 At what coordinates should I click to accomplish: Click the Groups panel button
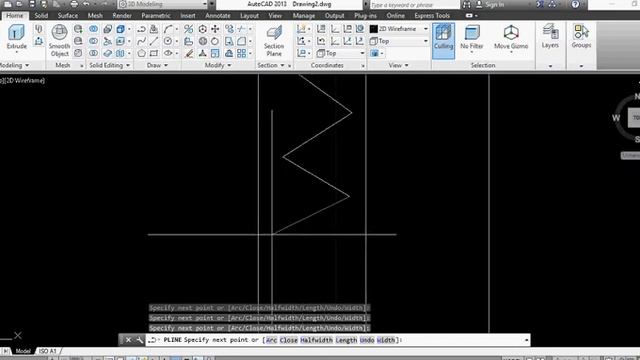[x=581, y=37]
